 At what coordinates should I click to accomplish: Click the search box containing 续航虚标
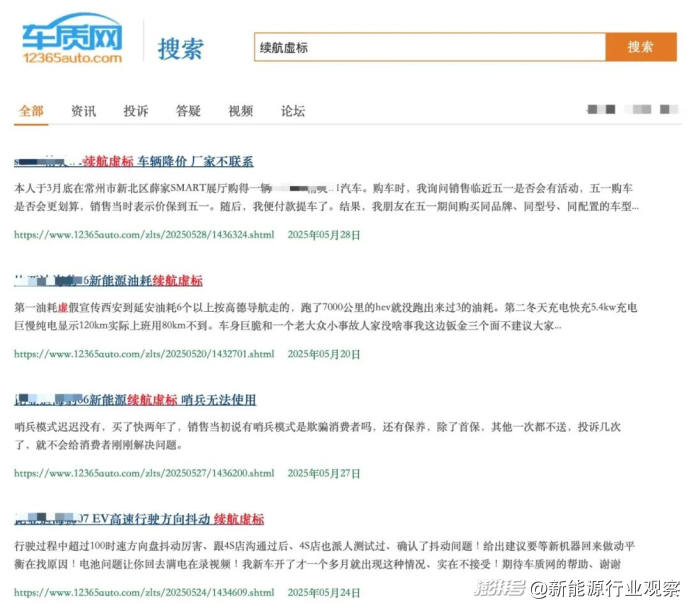430,47
